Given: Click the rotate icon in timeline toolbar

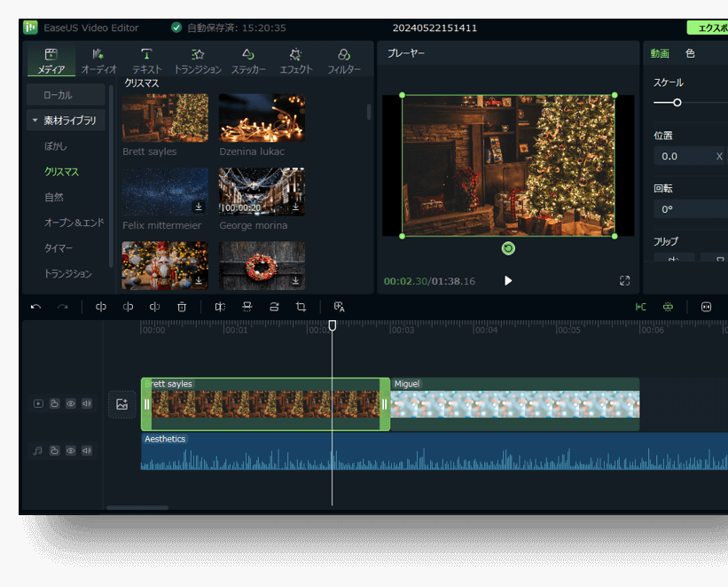Looking at the screenshot, I should point(274,307).
